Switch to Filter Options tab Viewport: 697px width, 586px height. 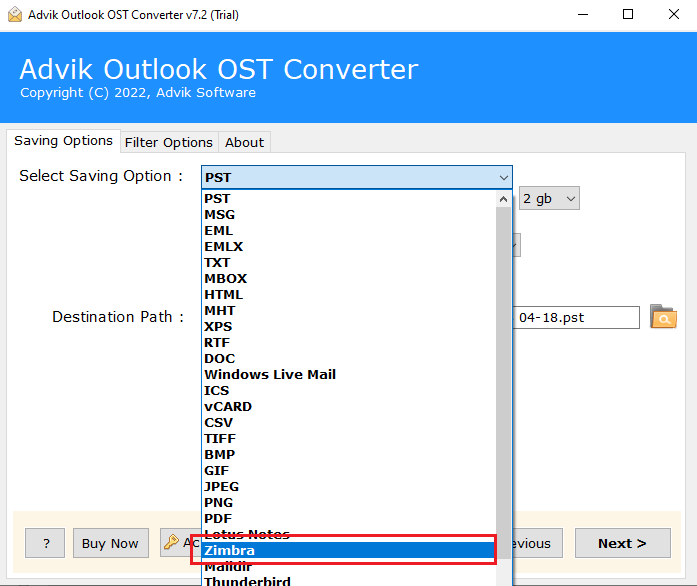[x=169, y=142]
